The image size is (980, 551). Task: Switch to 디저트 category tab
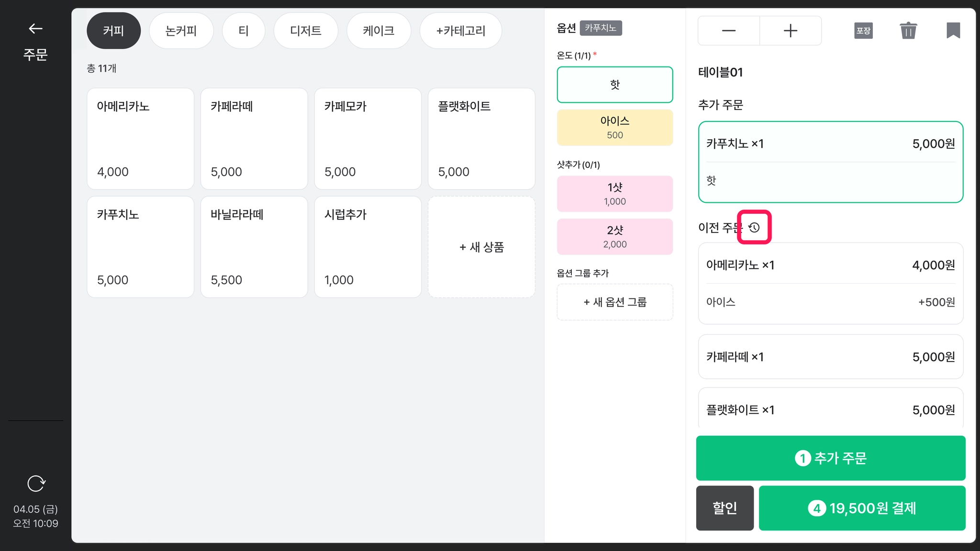pyautogui.click(x=306, y=31)
